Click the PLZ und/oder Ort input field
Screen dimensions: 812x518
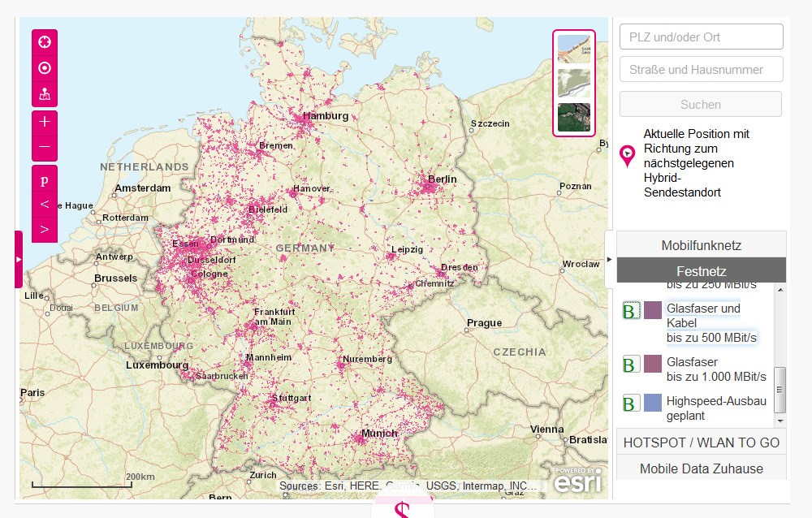(x=701, y=37)
